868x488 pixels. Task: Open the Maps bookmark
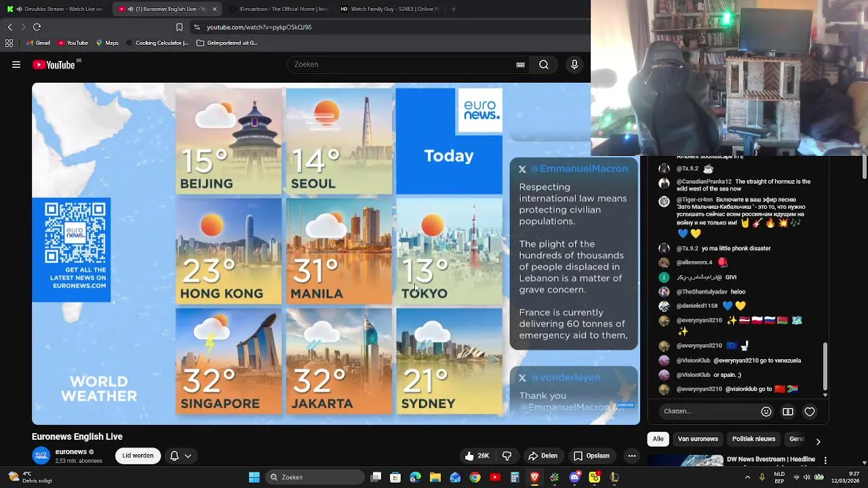point(107,43)
